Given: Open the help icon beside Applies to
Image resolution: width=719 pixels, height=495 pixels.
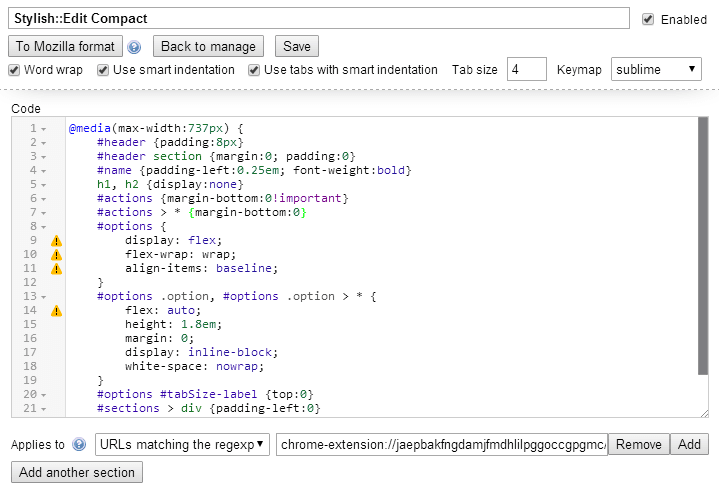Looking at the screenshot, I should coord(79,445).
